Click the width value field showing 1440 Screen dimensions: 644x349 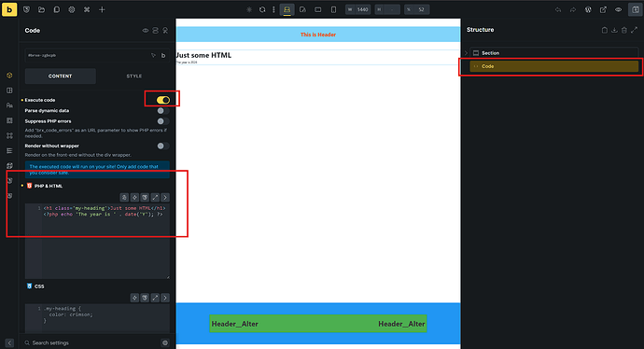click(357, 9)
